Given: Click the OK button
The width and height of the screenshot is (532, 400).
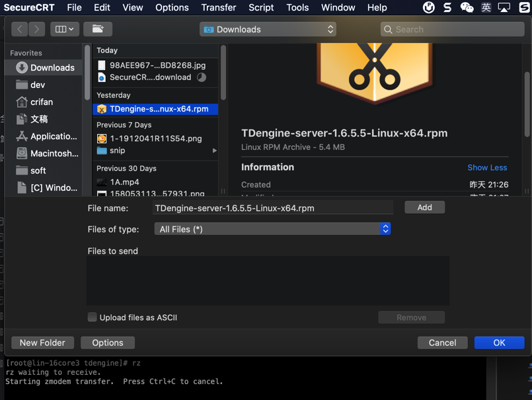Looking at the screenshot, I should (499, 343).
